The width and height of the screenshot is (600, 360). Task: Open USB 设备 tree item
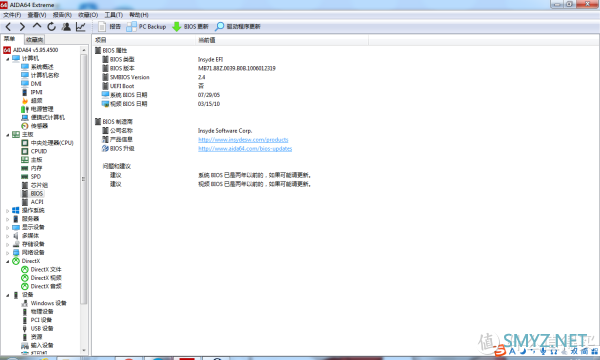pyautogui.click(x=38, y=328)
